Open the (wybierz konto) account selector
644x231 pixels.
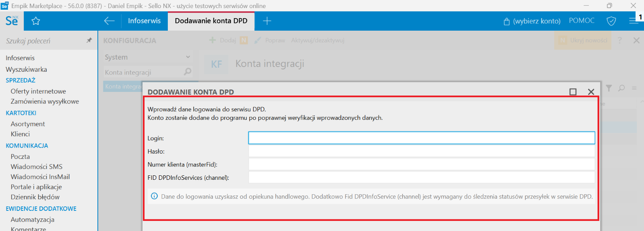pyautogui.click(x=532, y=21)
